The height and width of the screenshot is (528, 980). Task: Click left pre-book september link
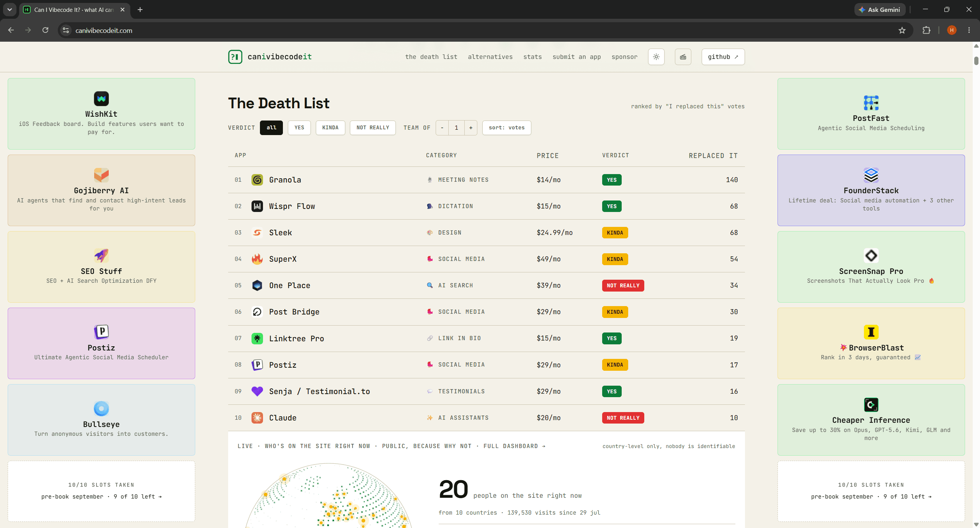point(101,497)
